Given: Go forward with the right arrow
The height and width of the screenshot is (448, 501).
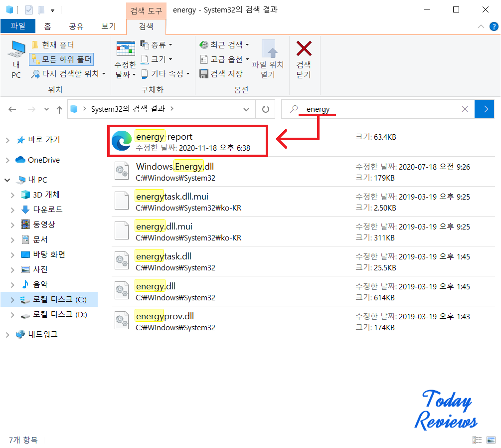Looking at the screenshot, I should click(31, 109).
